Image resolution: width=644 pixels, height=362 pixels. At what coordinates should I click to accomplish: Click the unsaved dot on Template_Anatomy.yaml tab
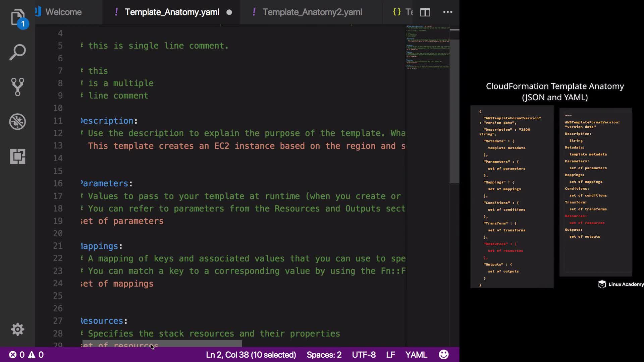tap(229, 12)
